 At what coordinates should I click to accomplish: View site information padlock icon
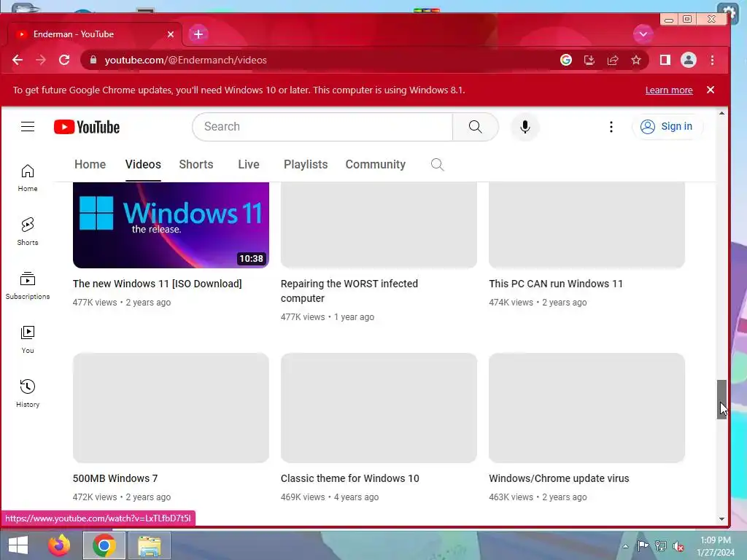(93, 60)
